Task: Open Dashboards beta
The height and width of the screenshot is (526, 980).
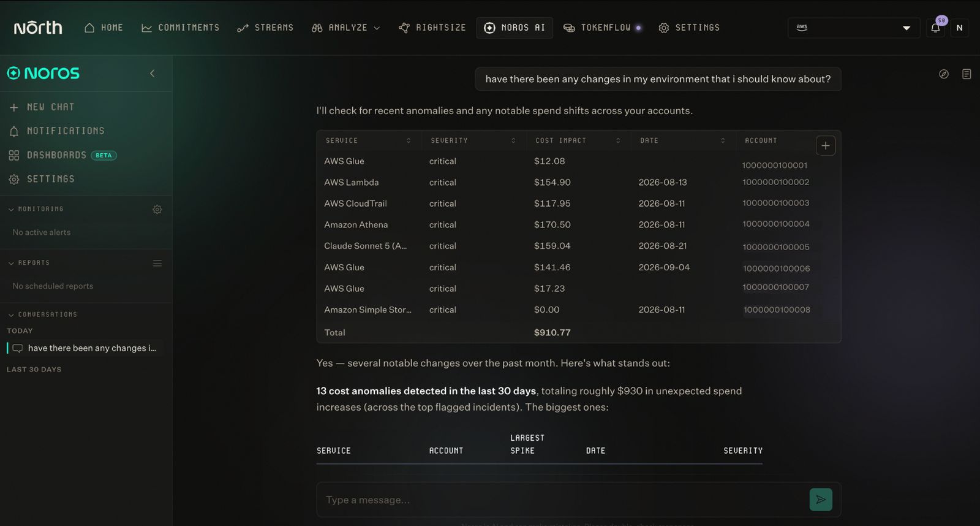Action: point(62,155)
